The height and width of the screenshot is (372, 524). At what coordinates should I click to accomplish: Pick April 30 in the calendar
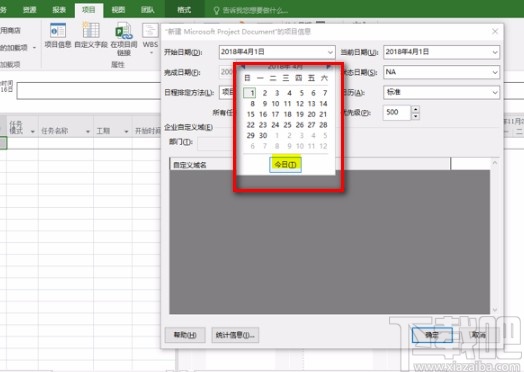pos(263,136)
